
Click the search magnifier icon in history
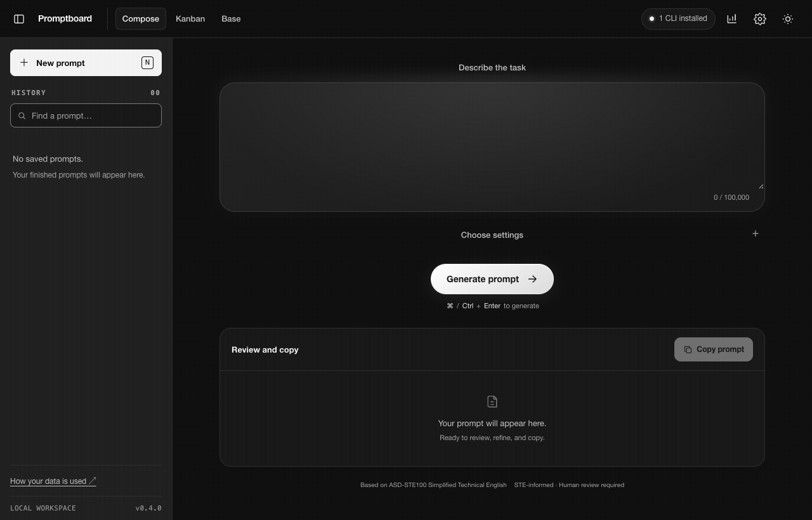22,116
